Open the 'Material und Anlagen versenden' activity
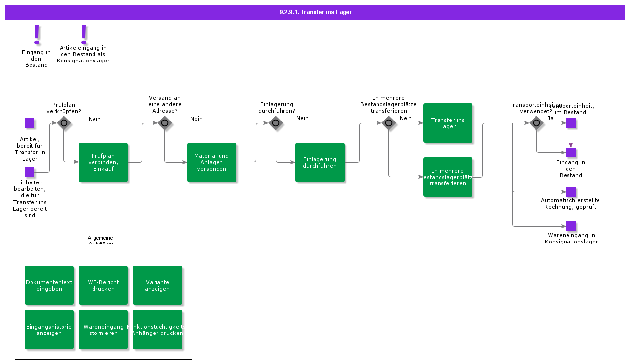 (212, 162)
